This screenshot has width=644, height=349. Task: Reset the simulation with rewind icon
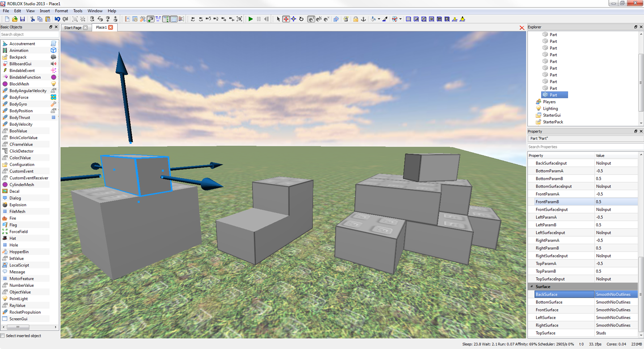(x=267, y=19)
